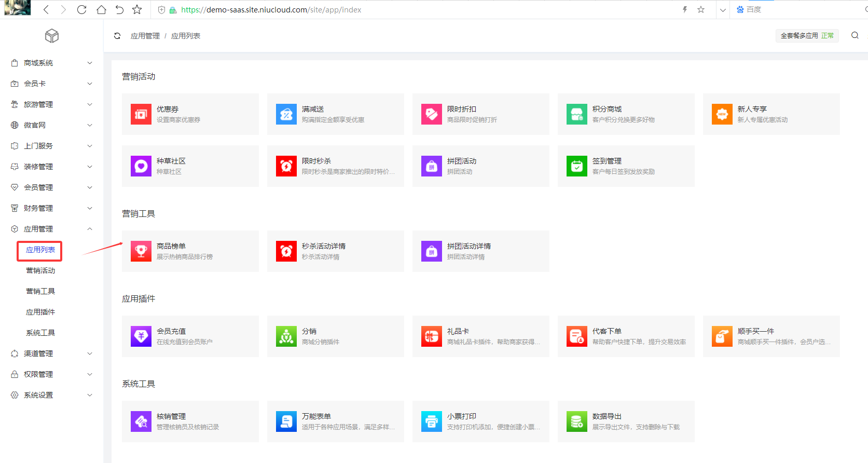This screenshot has width=868, height=463.
Task: Click the 小票打印 printer icon
Action: tap(432, 421)
